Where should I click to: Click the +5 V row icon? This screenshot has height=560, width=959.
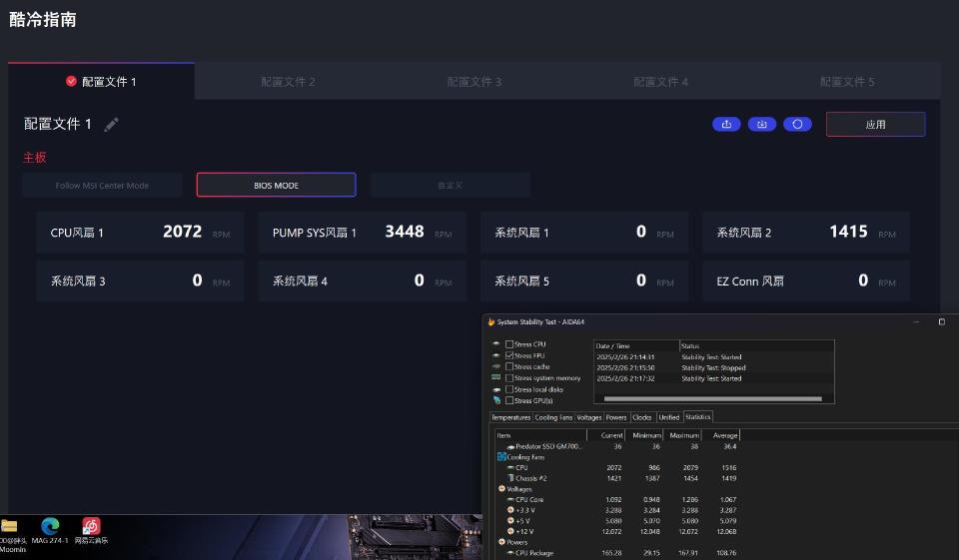(x=510, y=521)
